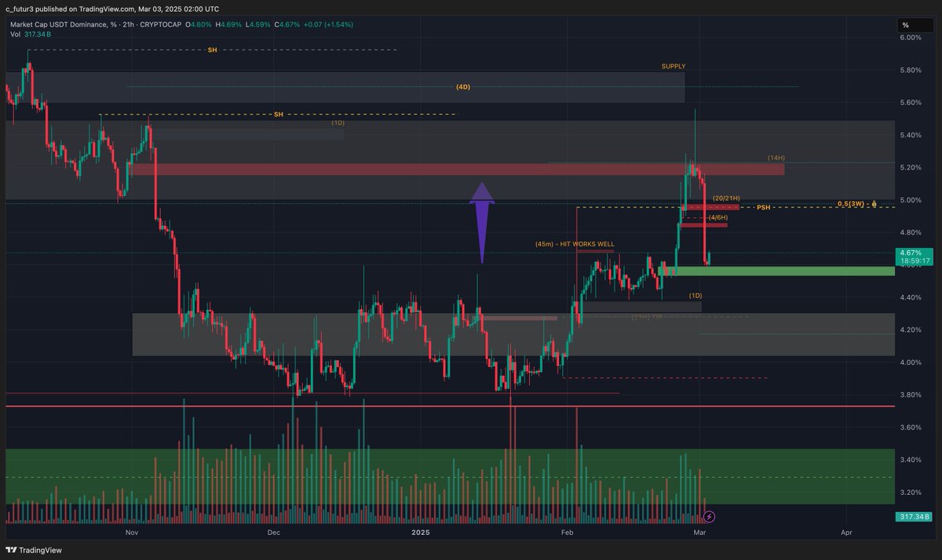Click the 5.80% price axis label
This screenshot has width=942, height=560.
[x=911, y=70]
